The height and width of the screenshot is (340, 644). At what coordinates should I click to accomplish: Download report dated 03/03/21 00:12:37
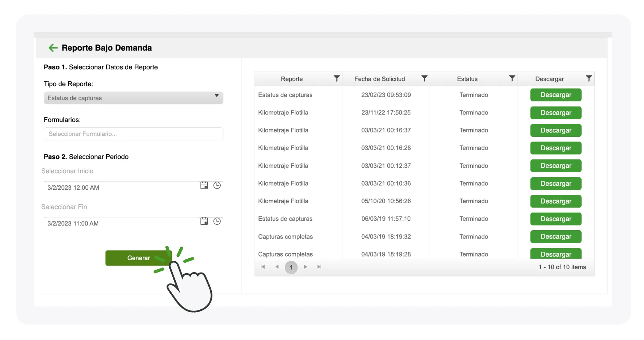coord(556,166)
